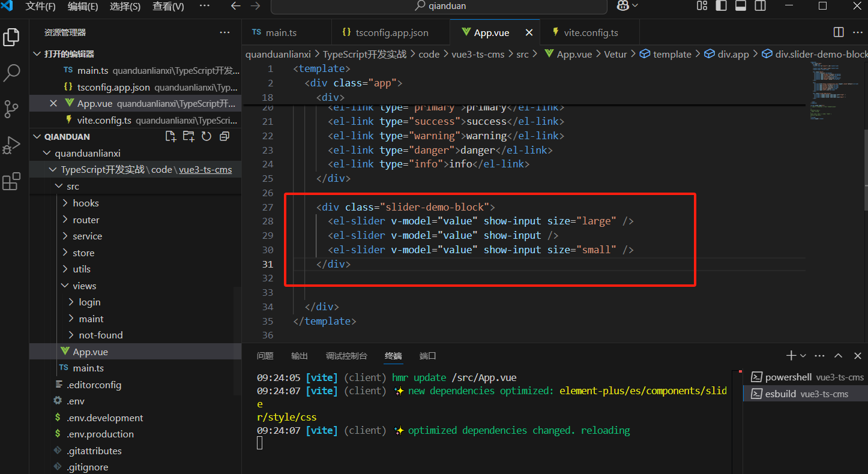
Task: Open the Copilot icon in title bar
Action: click(622, 5)
